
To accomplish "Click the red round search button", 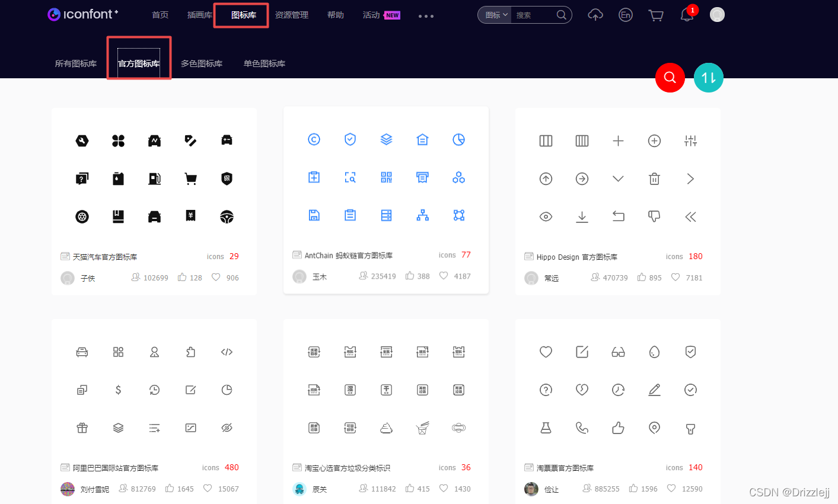I will tap(670, 77).
